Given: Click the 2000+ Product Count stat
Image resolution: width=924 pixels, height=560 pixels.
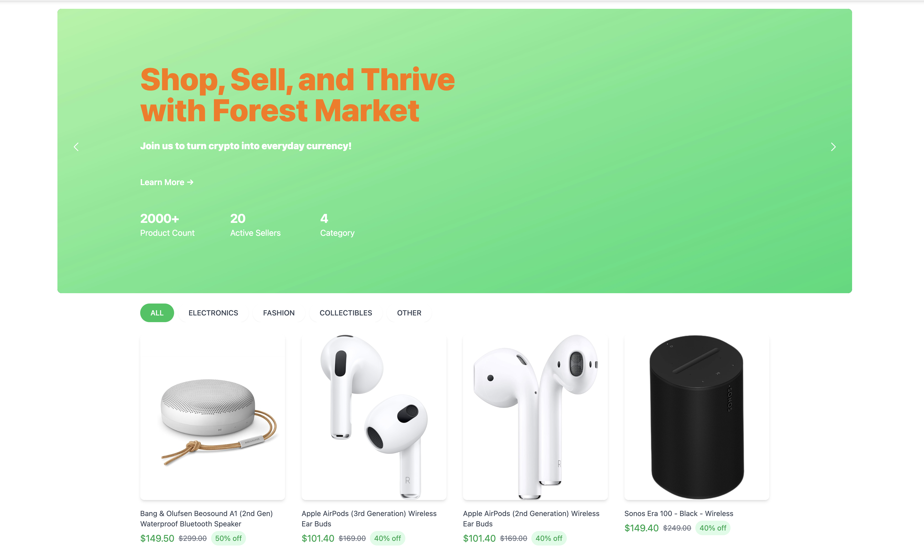Looking at the screenshot, I should click(167, 225).
